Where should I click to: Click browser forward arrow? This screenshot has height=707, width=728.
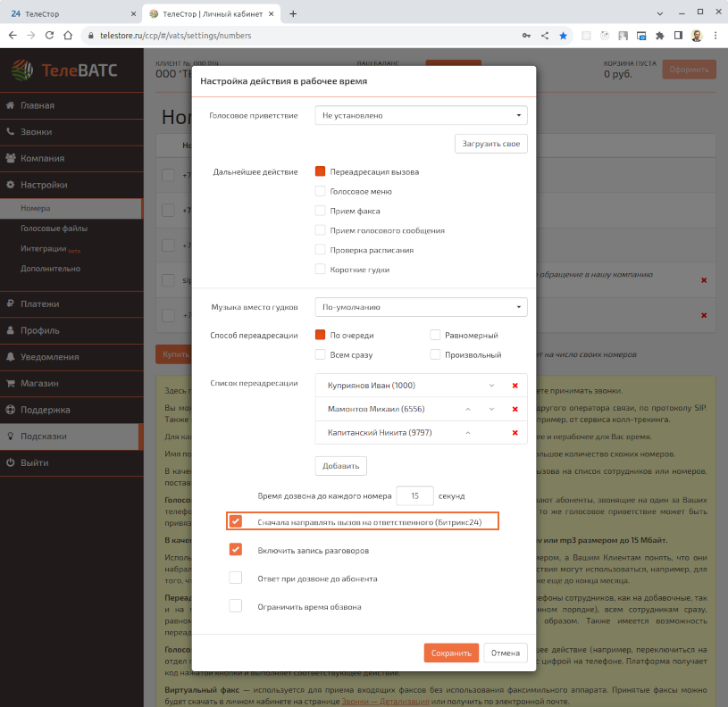31,35
